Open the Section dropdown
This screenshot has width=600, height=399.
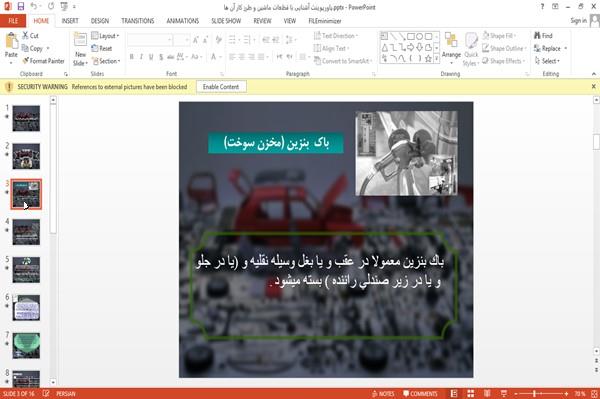(106, 61)
